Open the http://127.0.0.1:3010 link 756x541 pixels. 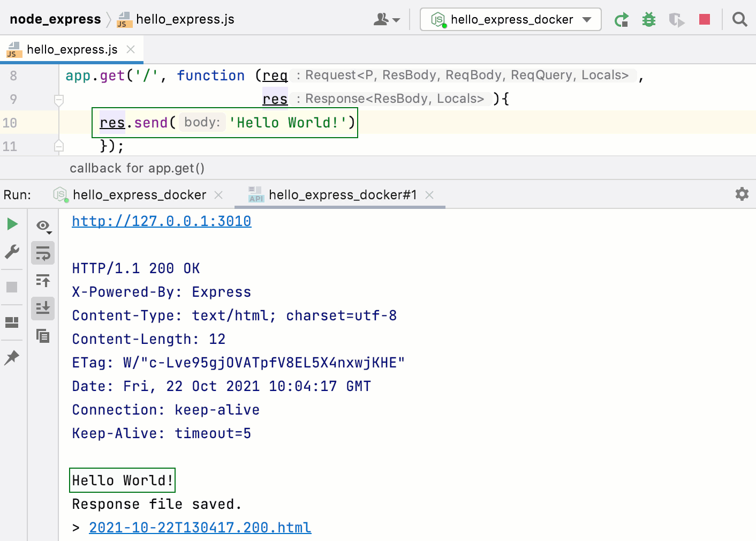[x=161, y=221]
